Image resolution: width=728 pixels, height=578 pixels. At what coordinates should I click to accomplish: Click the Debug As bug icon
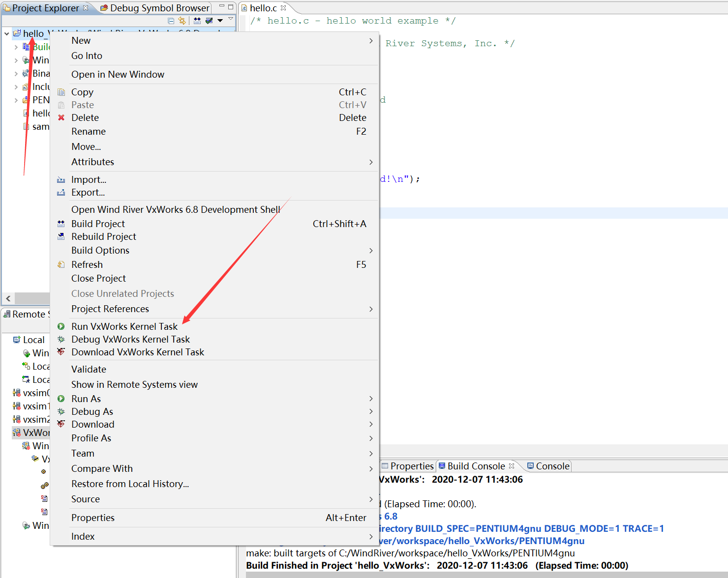point(61,411)
